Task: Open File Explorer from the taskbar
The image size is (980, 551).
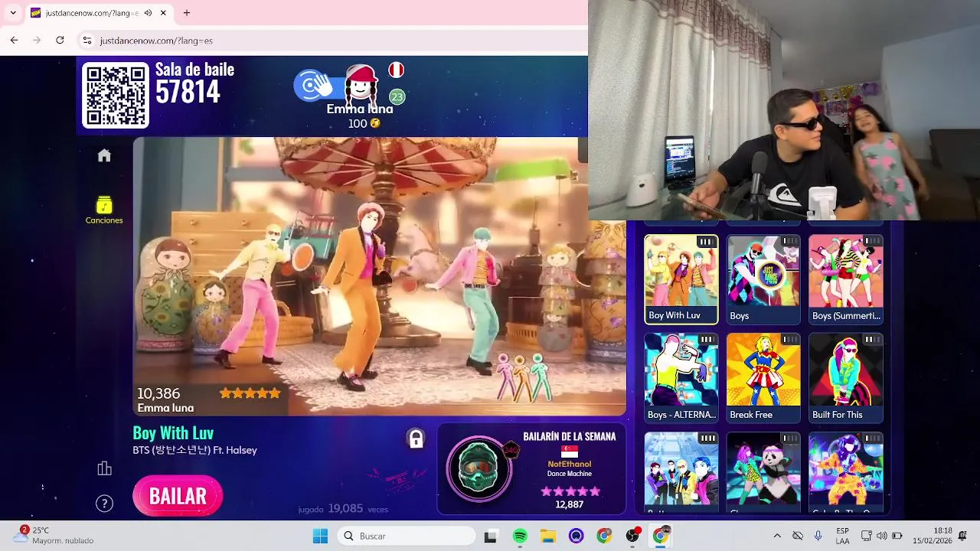Action: [x=548, y=536]
